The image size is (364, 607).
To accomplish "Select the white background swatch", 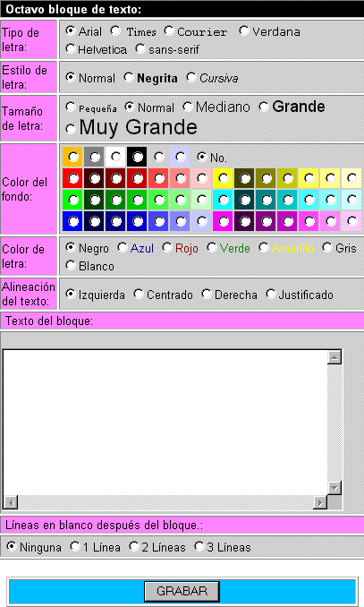I will click(115, 157).
